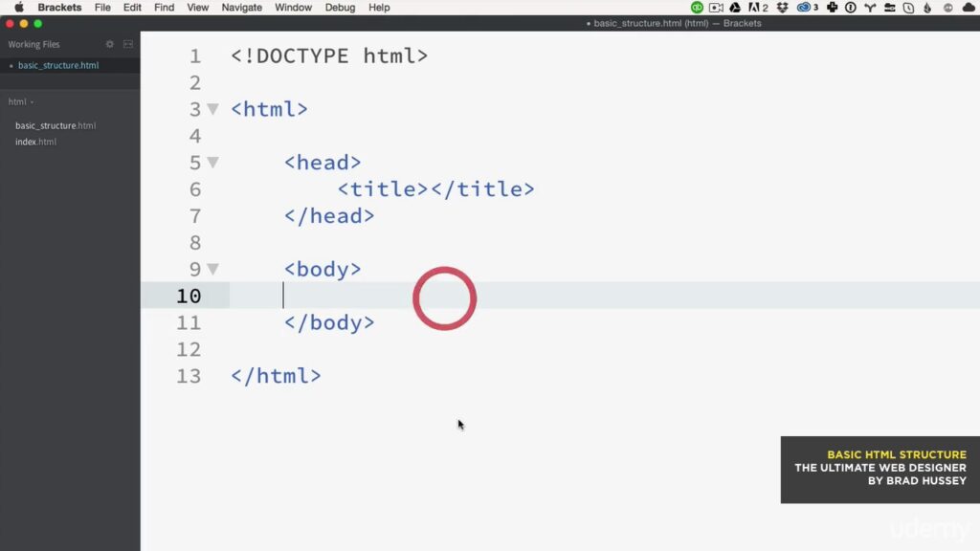980x551 pixels.
Task: Place cursor between the title tags
Action: point(429,189)
